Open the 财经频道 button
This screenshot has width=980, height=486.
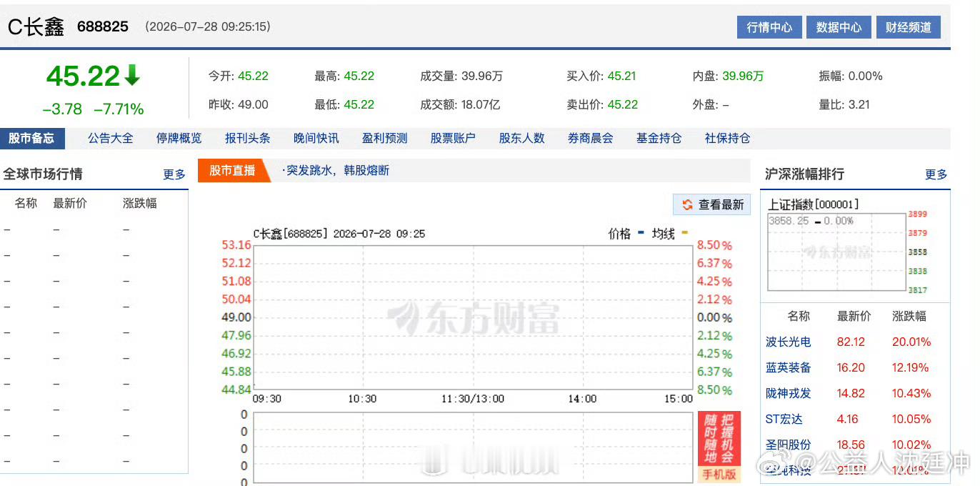[x=908, y=27]
